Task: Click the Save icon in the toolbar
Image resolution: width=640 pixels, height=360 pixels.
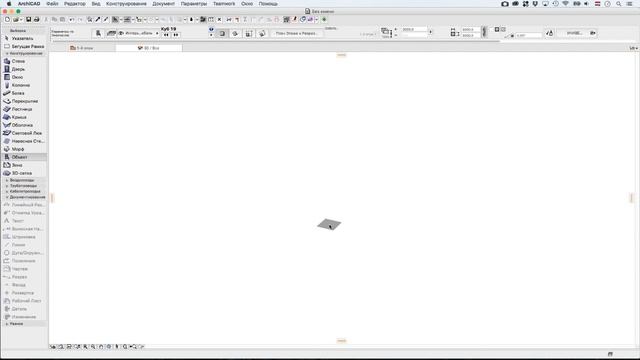Action: 29,20
